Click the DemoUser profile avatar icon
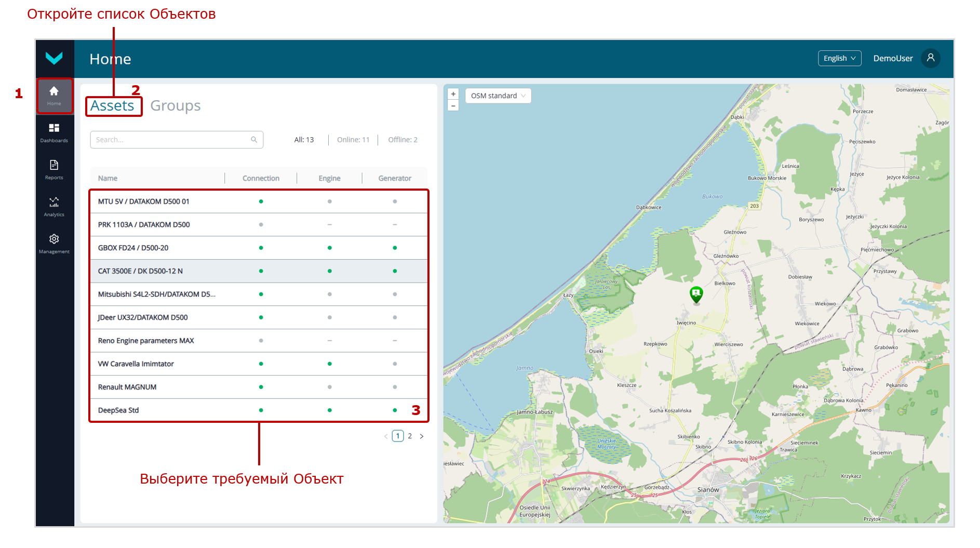Screen dimensions: 980x548 click(930, 58)
